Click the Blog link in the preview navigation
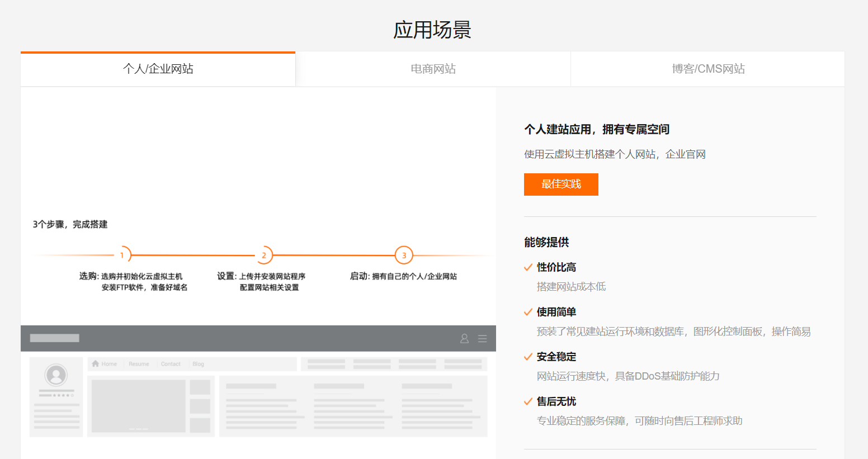The width and height of the screenshot is (868, 459). [199, 363]
